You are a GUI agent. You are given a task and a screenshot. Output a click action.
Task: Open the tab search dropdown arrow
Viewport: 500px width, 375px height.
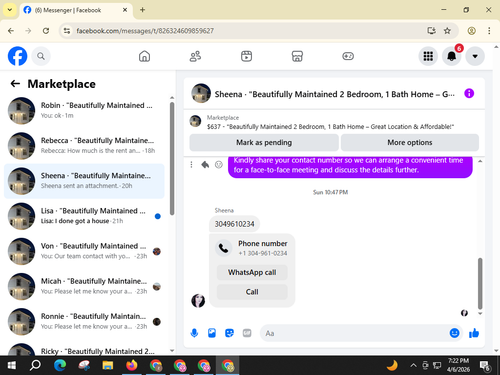[10, 10]
